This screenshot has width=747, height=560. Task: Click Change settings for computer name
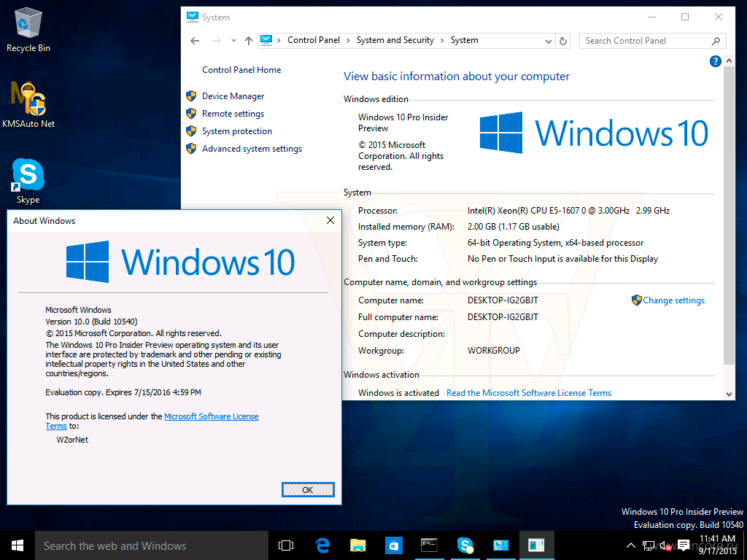click(673, 300)
